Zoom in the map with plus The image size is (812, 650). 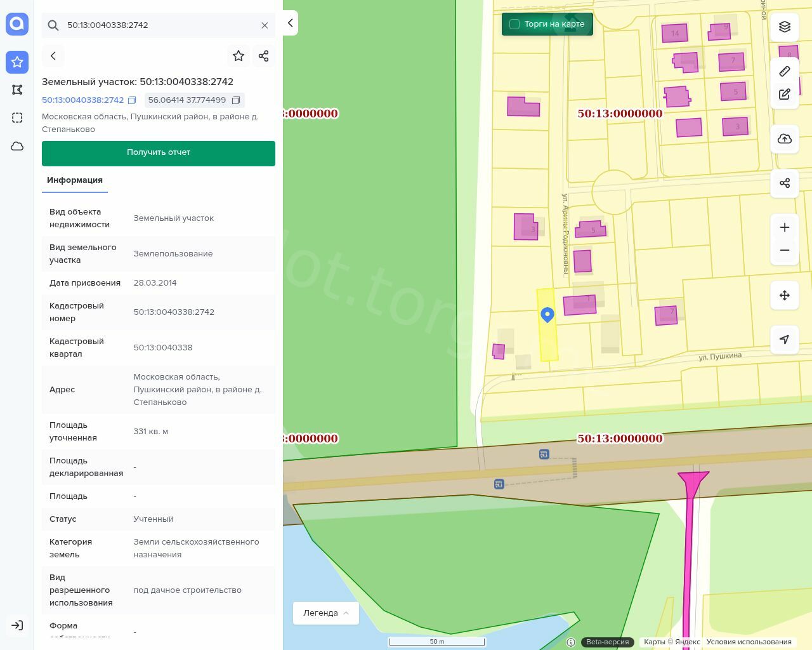pos(785,227)
